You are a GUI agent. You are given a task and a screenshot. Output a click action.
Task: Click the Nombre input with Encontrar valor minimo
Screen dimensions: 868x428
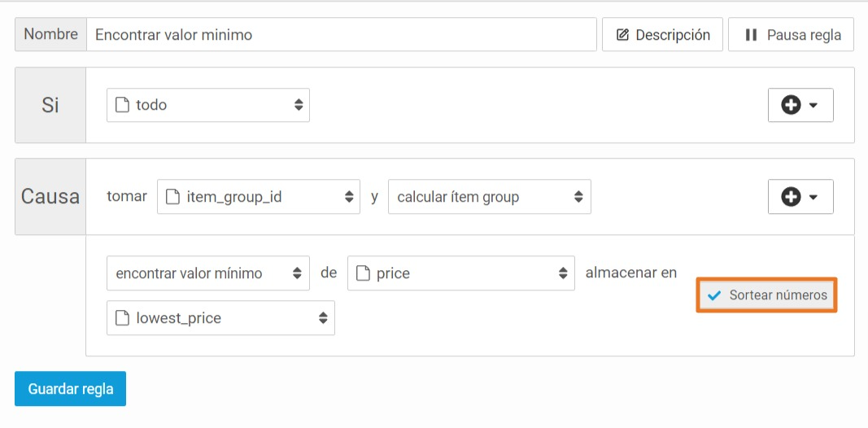(x=342, y=35)
